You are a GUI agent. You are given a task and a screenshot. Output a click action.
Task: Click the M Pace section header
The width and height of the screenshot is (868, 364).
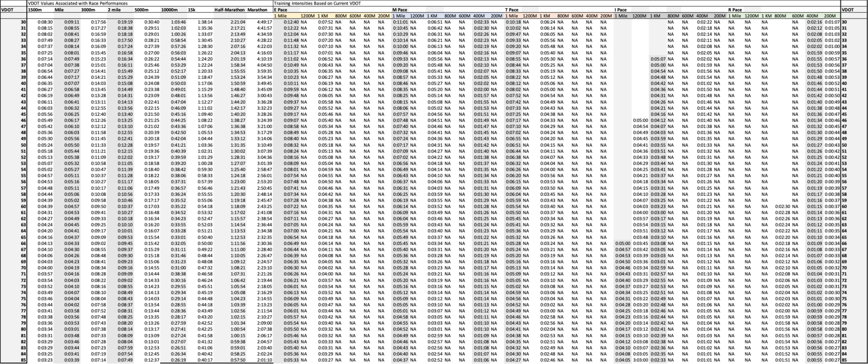(400, 10)
